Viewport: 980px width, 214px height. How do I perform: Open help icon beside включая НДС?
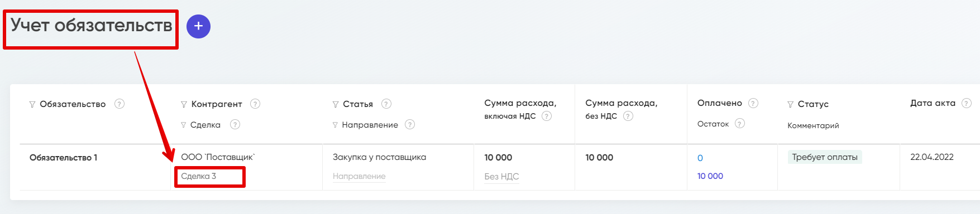(547, 116)
